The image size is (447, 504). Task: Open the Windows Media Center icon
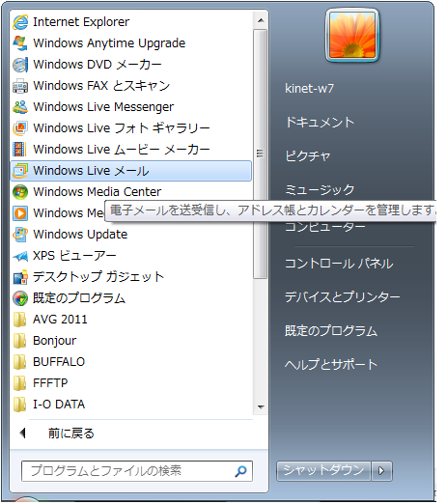pos(20,192)
